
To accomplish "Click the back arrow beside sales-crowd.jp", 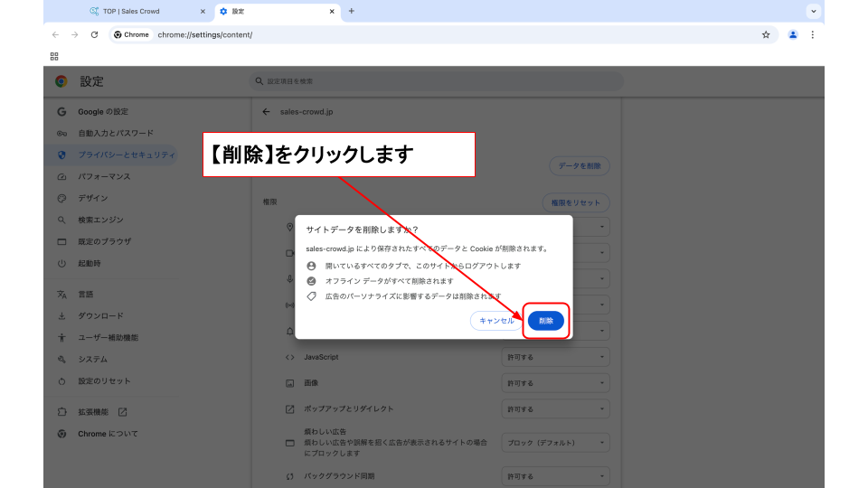I will tap(266, 112).
